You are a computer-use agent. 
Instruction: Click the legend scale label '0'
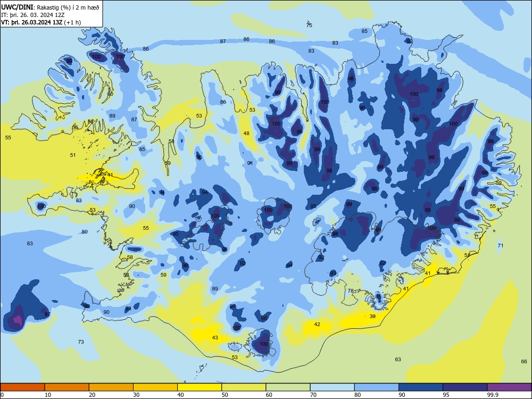(x=2, y=395)
